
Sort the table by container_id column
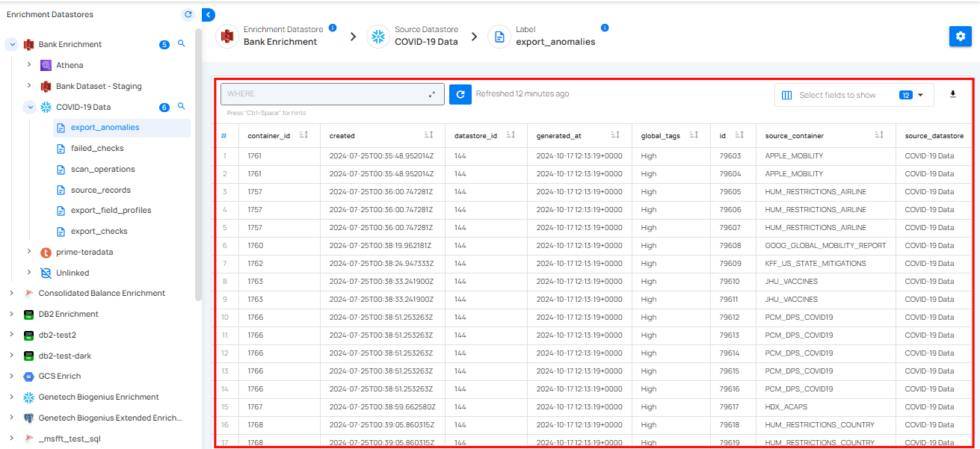[303, 135]
